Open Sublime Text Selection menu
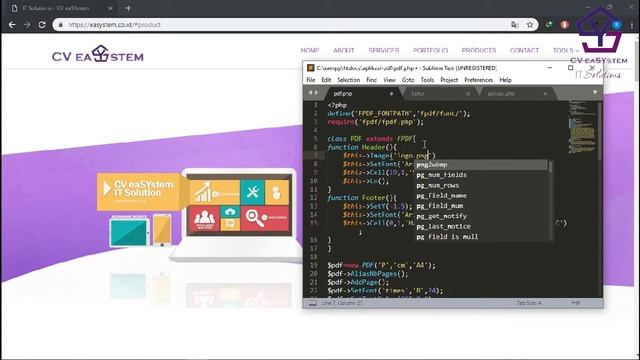 349,80
